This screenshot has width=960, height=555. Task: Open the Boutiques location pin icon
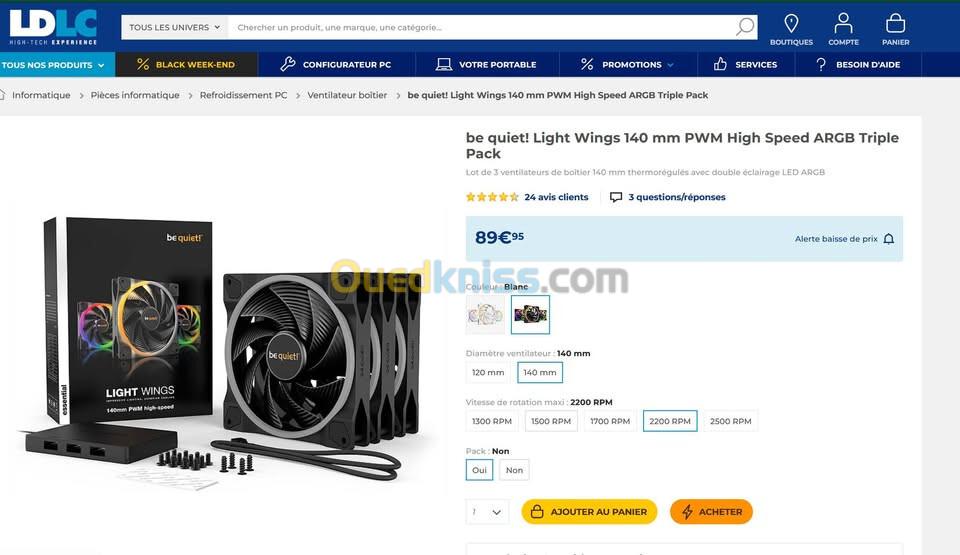click(791, 23)
